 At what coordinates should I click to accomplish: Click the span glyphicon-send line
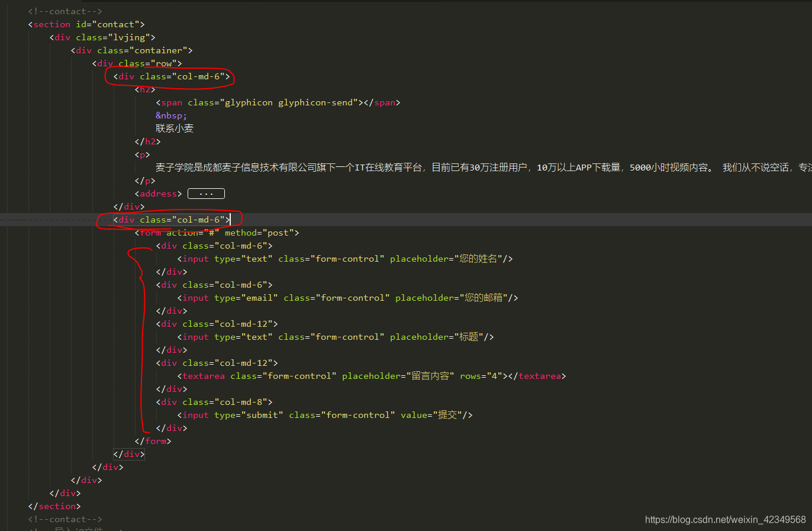278,102
